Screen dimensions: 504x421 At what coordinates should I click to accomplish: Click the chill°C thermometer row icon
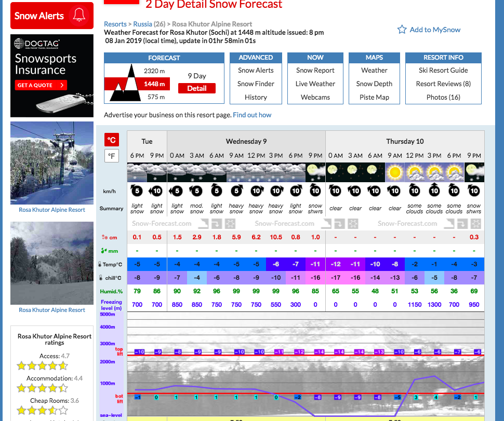(x=101, y=277)
